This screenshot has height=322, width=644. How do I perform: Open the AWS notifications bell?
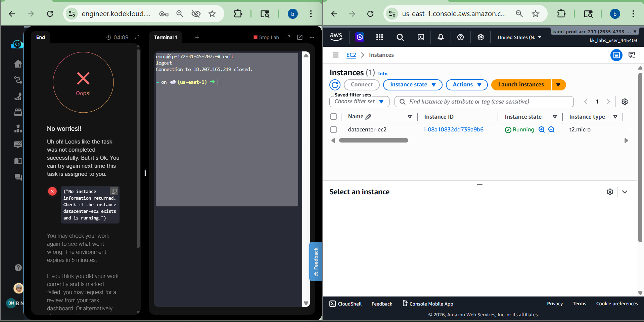[x=441, y=37]
